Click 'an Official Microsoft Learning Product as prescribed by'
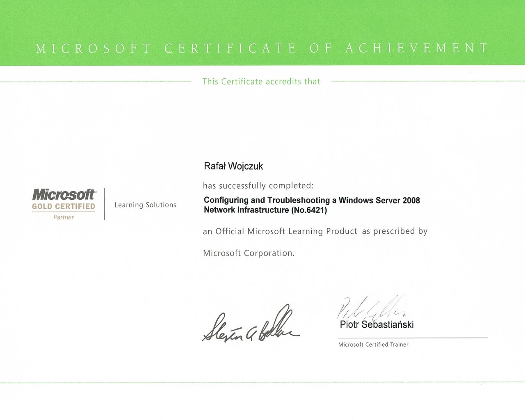 point(315,231)
